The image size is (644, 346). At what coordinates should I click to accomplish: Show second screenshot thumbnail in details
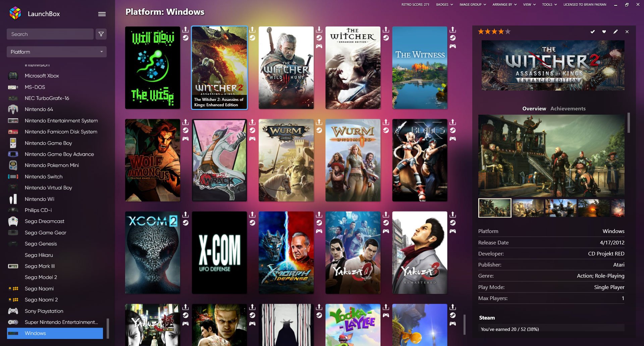pyautogui.click(x=528, y=208)
